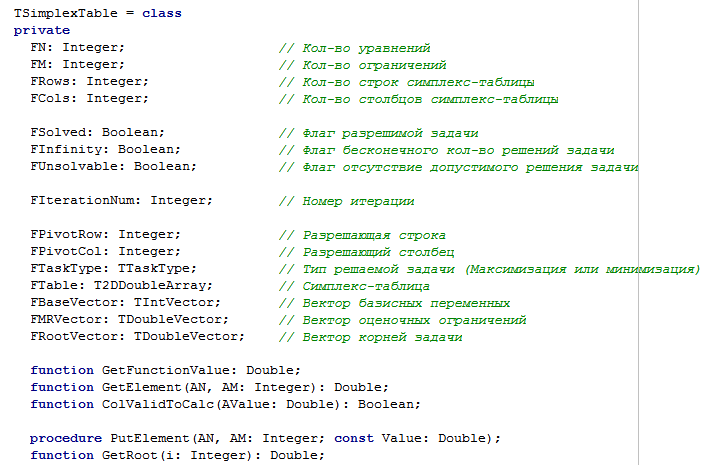Click the FUnsolvable field declaration
Image resolution: width=719 pixels, height=465 pixels.
(113, 166)
